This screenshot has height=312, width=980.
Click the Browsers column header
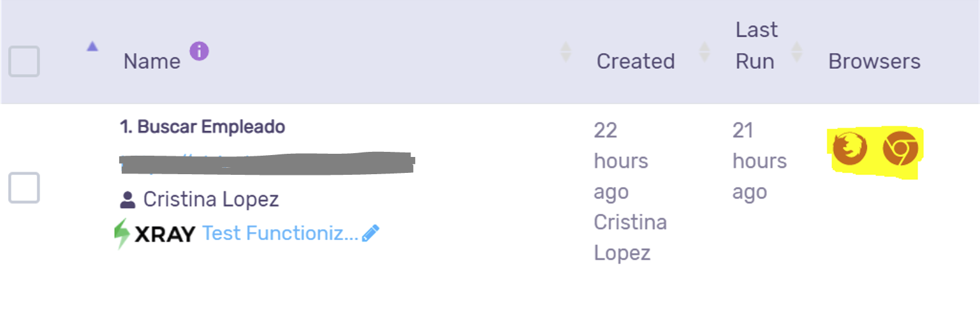tap(874, 61)
